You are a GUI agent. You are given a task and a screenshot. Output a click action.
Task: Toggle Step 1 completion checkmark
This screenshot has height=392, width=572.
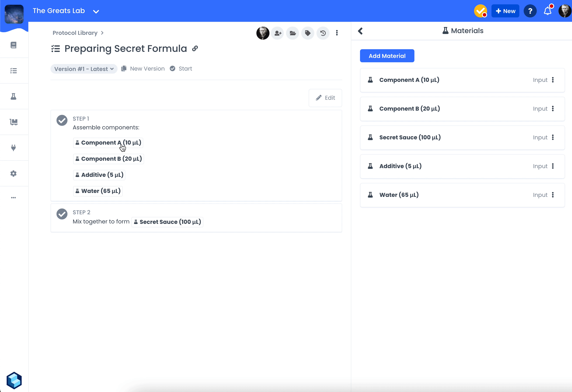click(x=62, y=120)
